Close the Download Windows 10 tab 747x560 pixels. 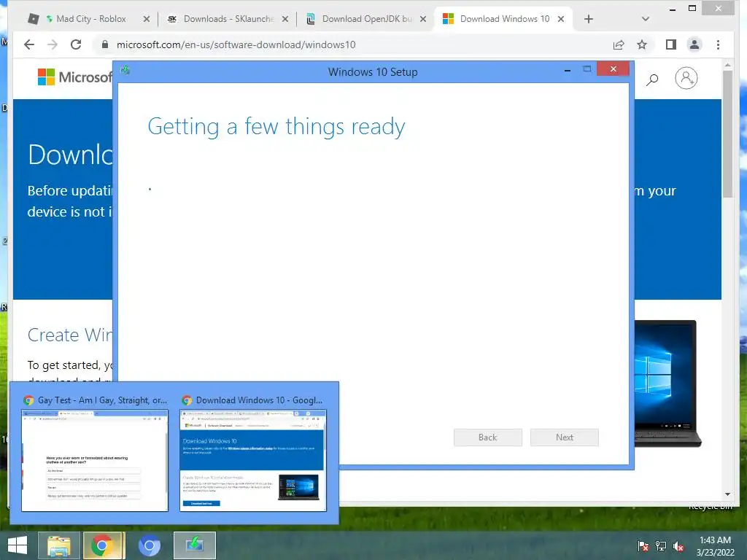click(561, 19)
